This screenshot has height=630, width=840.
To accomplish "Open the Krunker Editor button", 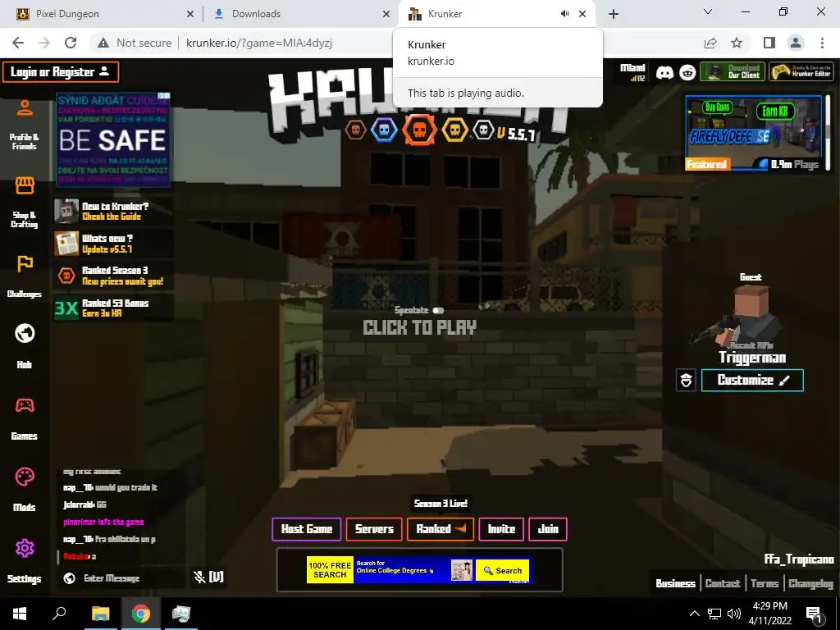I will pos(801,72).
